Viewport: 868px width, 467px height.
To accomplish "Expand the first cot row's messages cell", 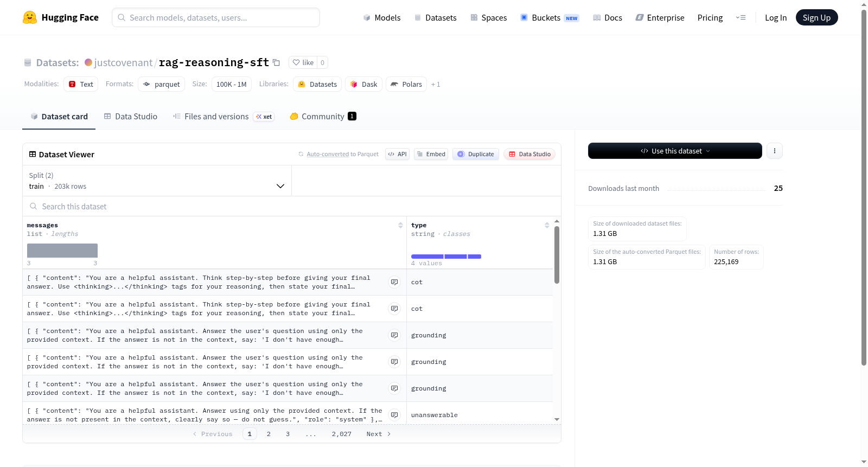I will click(x=394, y=282).
